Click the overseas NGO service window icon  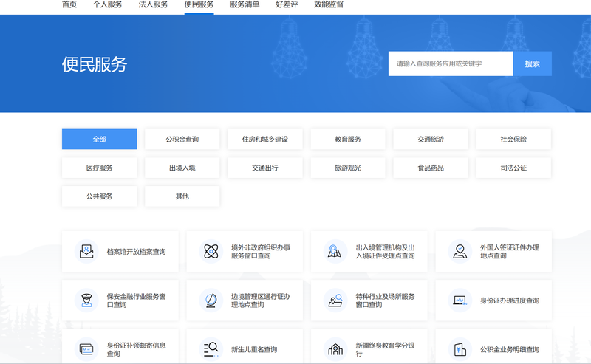click(211, 251)
